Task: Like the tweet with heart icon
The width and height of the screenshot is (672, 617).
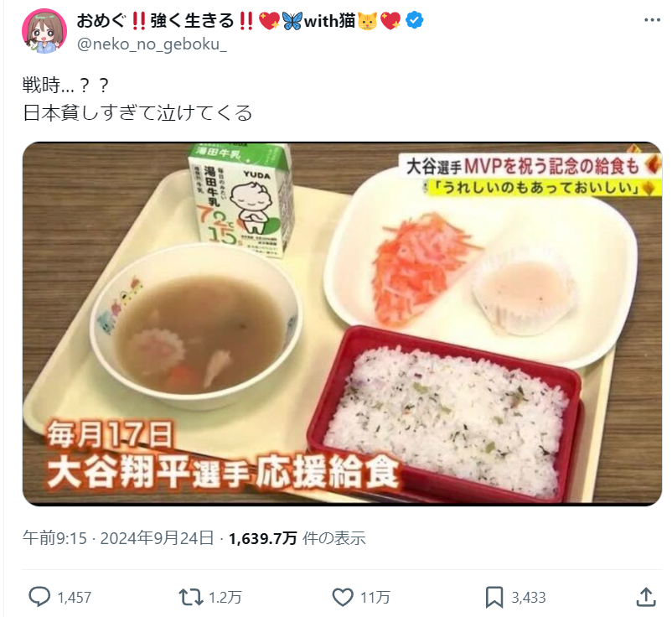Action: click(x=343, y=597)
